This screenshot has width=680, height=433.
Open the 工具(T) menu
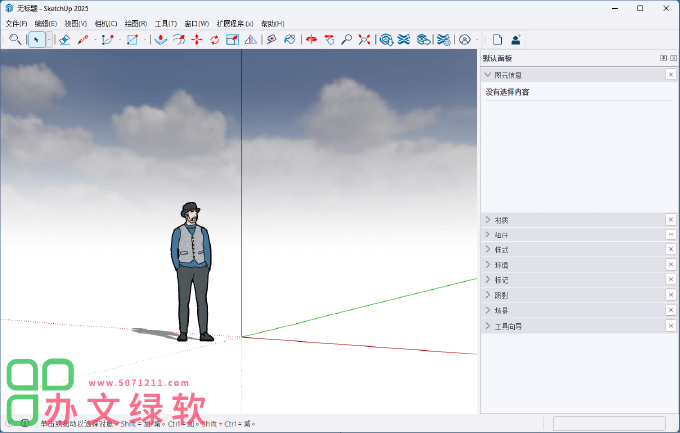(166, 23)
